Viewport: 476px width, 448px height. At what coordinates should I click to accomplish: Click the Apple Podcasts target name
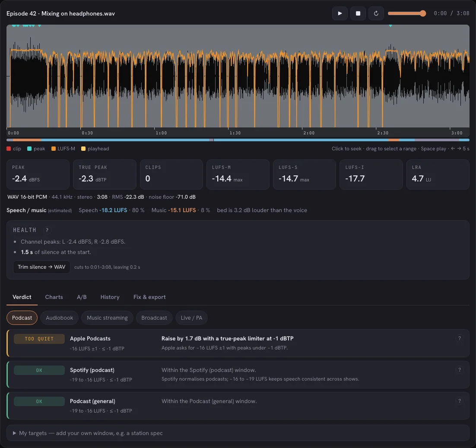click(x=90, y=338)
